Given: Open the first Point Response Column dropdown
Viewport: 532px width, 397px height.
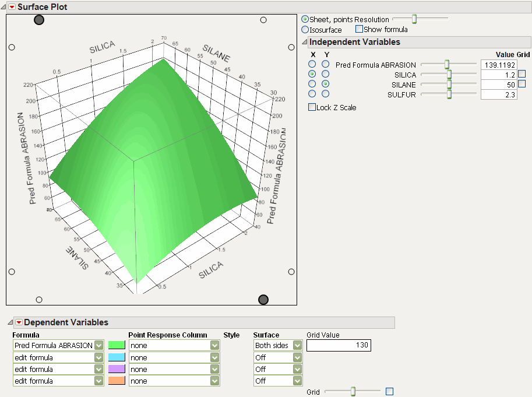Looking at the screenshot, I should (214, 346).
